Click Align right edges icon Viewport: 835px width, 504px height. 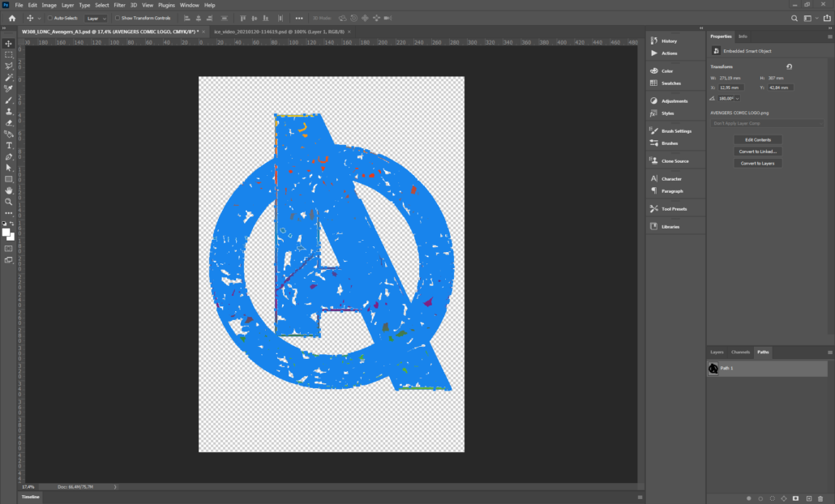pos(209,18)
